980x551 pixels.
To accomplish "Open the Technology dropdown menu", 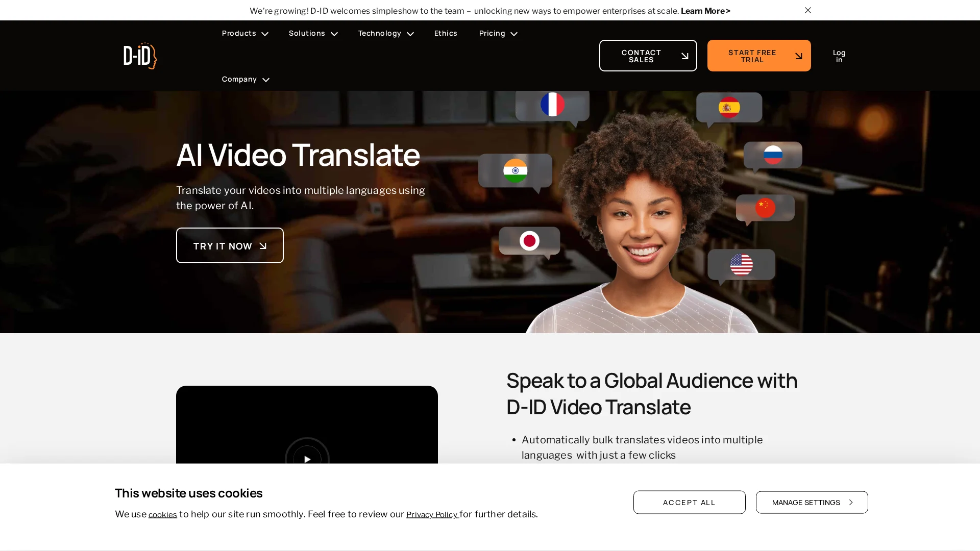I will pyautogui.click(x=385, y=34).
